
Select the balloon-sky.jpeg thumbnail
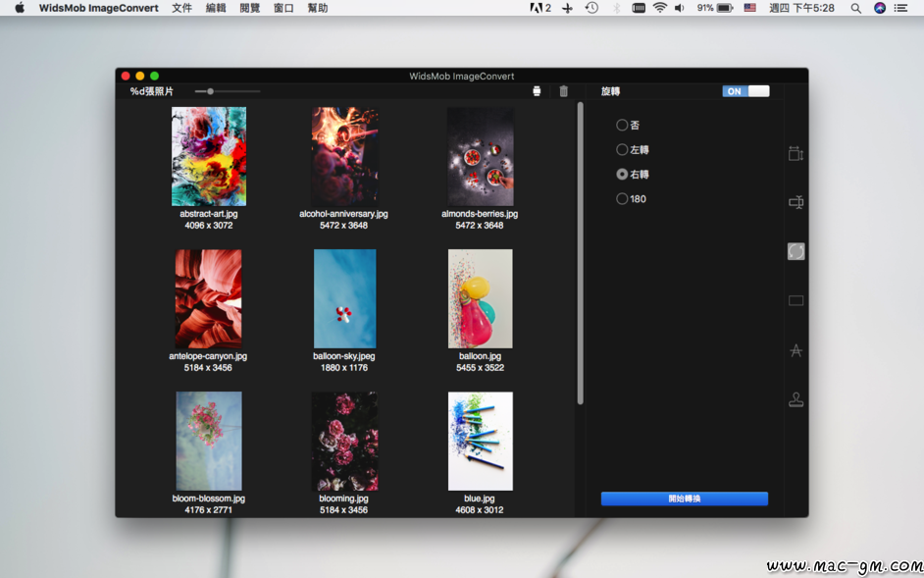point(344,298)
